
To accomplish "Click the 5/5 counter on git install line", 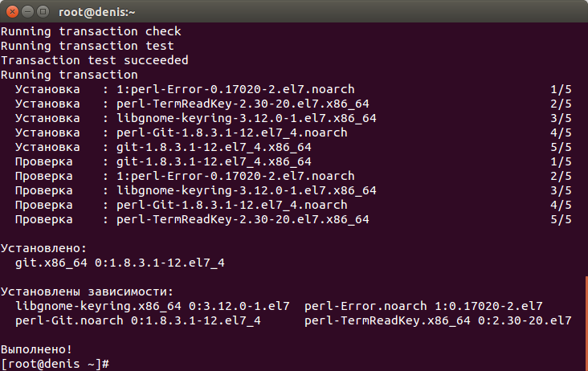I will point(561,147).
